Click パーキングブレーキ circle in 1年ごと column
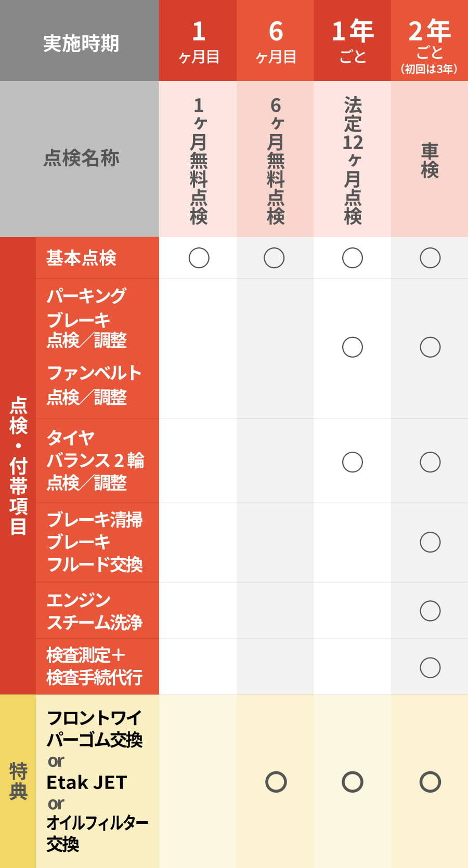This screenshot has height=868, width=468. (352, 347)
